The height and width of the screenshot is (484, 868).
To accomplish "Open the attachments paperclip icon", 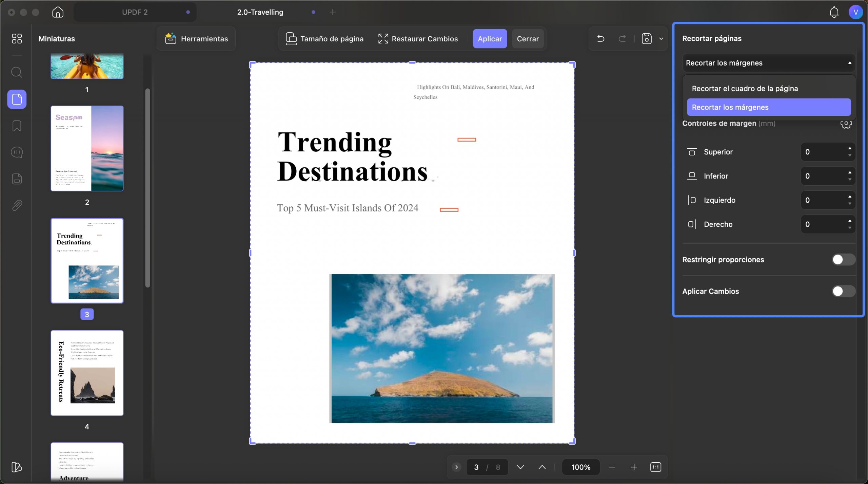I will tap(17, 205).
